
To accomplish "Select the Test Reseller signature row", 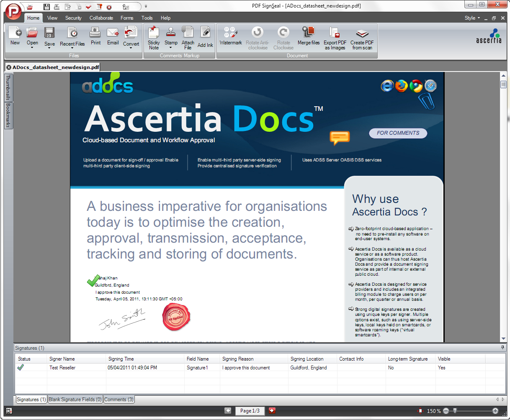I will (x=260, y=368).
